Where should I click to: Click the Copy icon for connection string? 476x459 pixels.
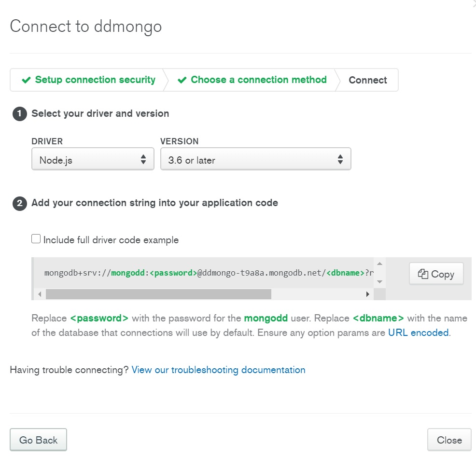tap(423, 274)
